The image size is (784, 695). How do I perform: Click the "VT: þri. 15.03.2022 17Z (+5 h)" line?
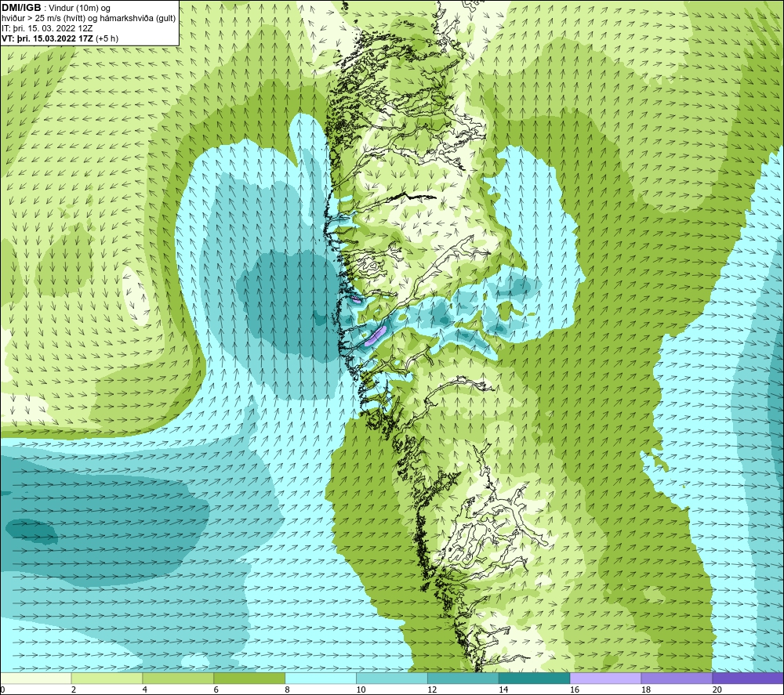(x=60, y=38)
